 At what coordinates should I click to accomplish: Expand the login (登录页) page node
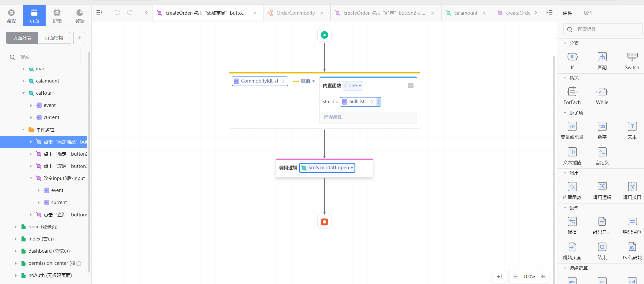(x=16, y=227)
